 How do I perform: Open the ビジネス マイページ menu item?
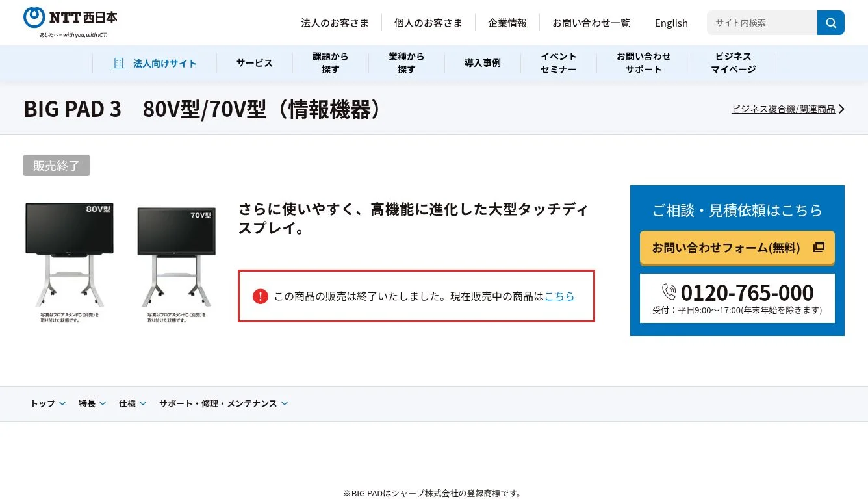[734, 63]
